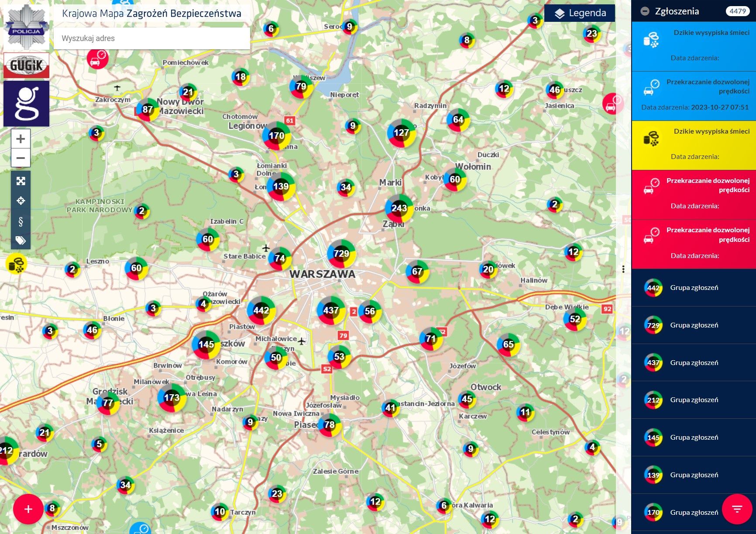756x534 pixels.
Task: Expand the sidebar using the three-dot handle
Action: click(623, 269)
